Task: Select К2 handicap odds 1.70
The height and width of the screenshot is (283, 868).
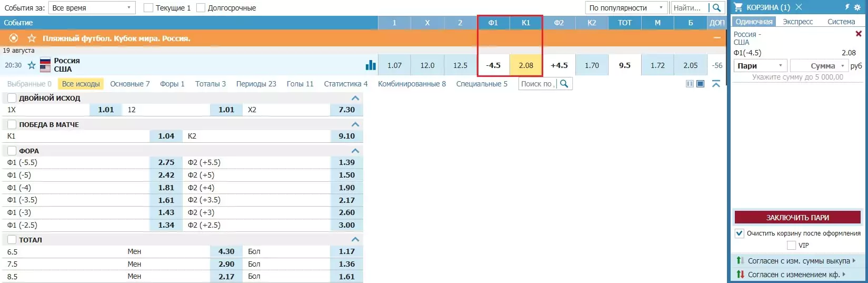Action: pos(592,65)
